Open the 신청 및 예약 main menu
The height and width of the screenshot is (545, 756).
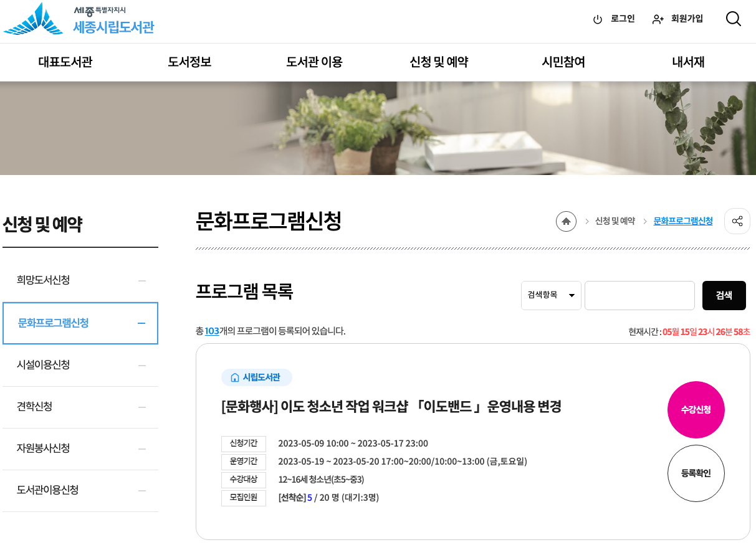point(439,62)
